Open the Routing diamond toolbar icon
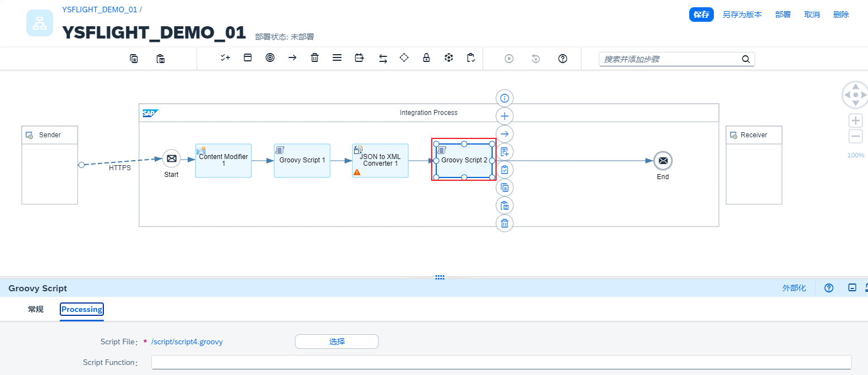The height and width of the screenshot is (375, 868). [404, 58]
